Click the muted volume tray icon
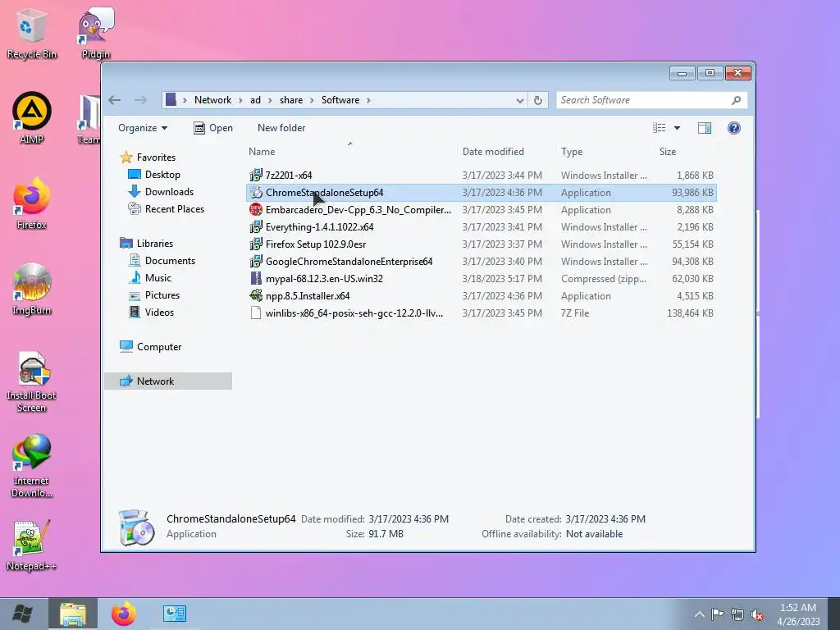 [757, 614]
